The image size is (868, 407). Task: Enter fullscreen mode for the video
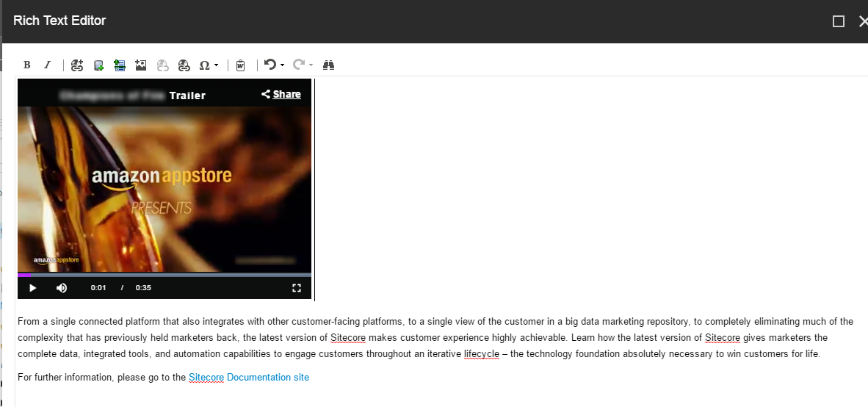tap(297, 288)
